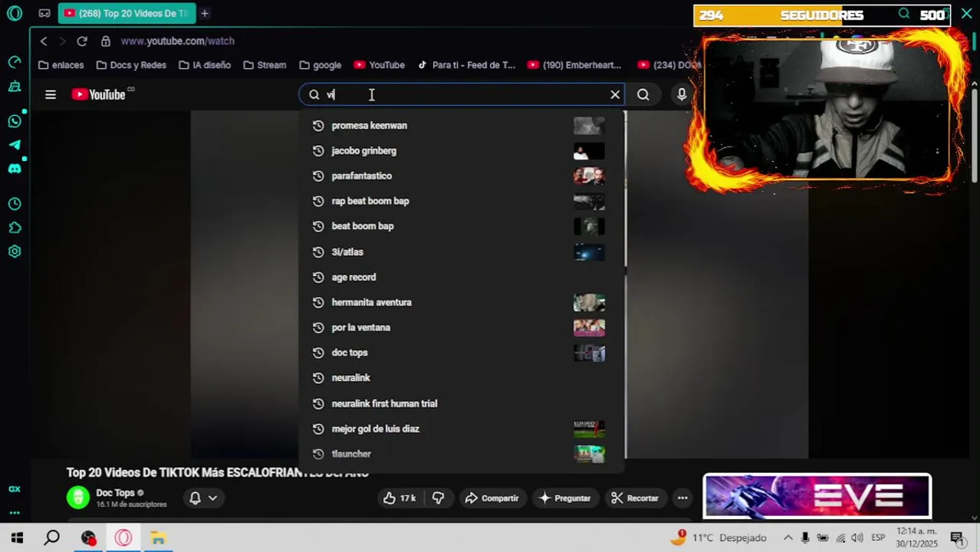Go back with the browser back arrow
This screenshot has width=980, height=552.
(44, 41)
